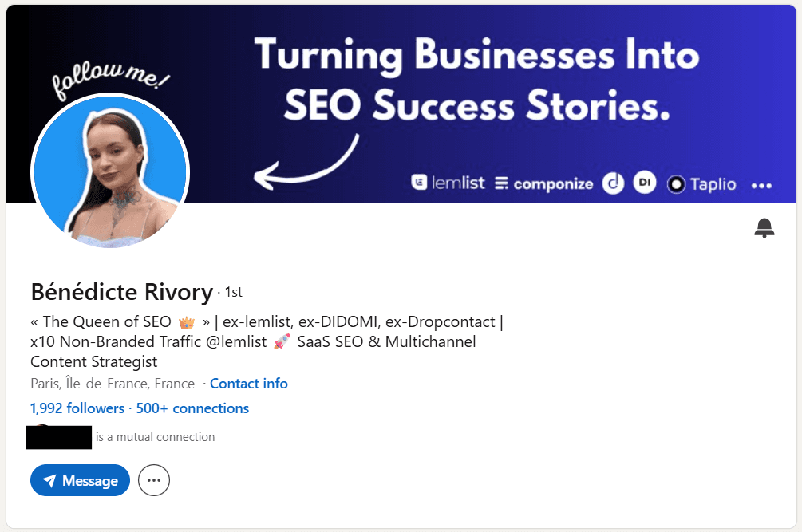Click the redacted mutual connection avatar
The width and height of the screenshot is (802, 532).
click(x=59, y=437)
